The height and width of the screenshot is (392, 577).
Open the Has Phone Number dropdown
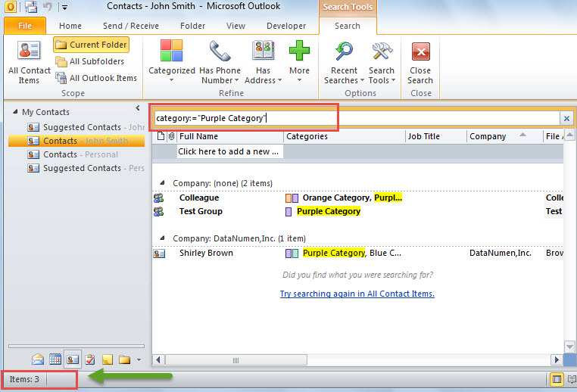point(220,61)
